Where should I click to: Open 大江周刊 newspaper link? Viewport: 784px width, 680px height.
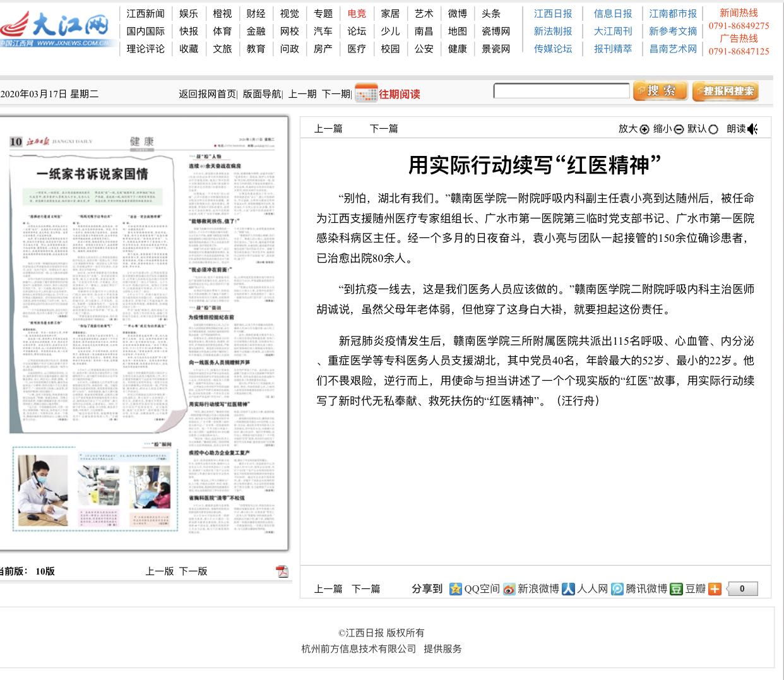[x=613, y=31]
